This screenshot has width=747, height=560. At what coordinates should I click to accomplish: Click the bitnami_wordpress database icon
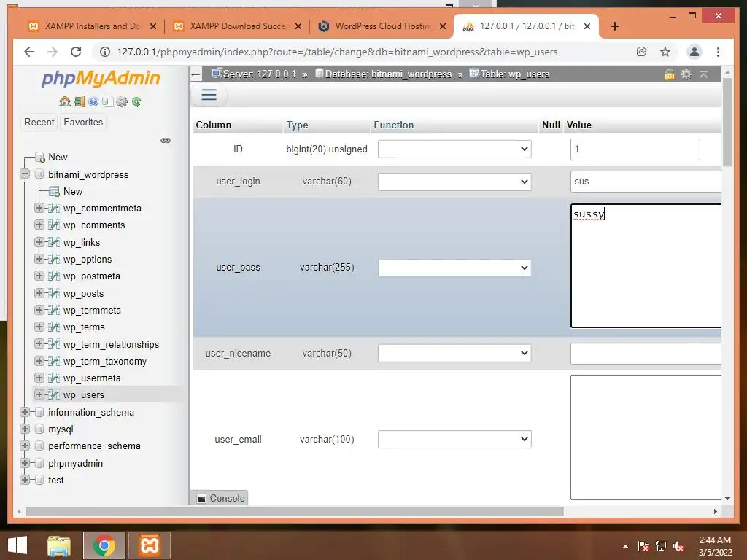39,174
